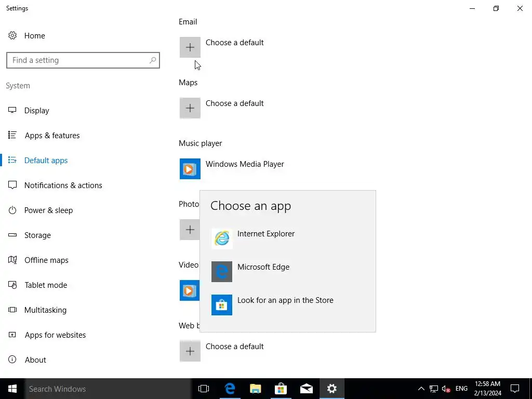
Task: Click the Photo viewer plus button
Action: [x=190, y=230]
